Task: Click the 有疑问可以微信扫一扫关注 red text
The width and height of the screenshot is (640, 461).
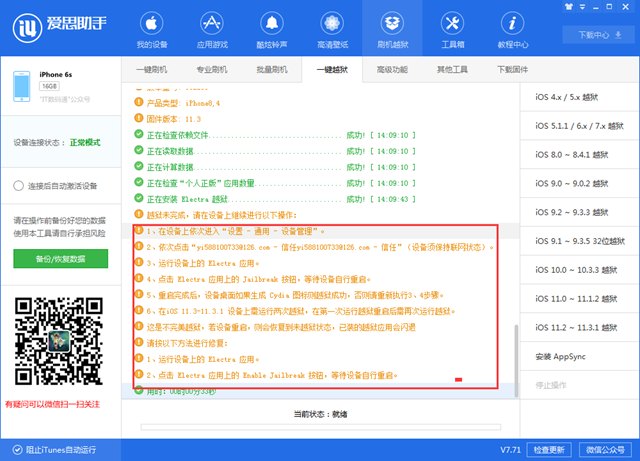Action: coord(52,404)
